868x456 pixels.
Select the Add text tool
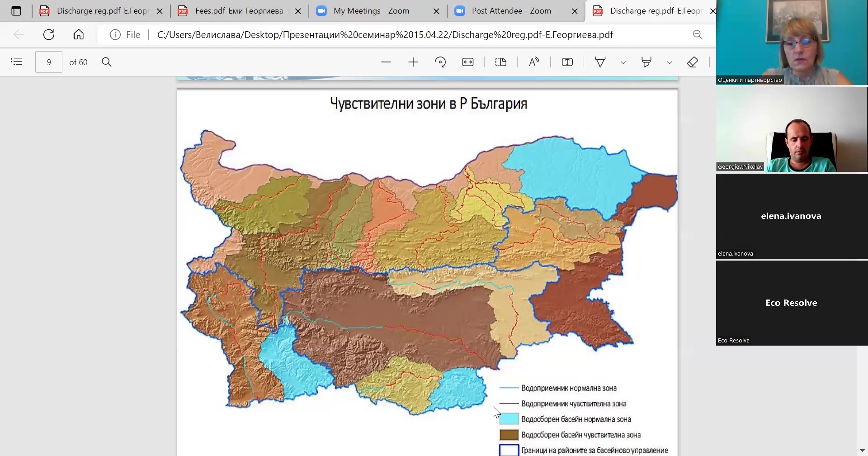pos(567,62)
